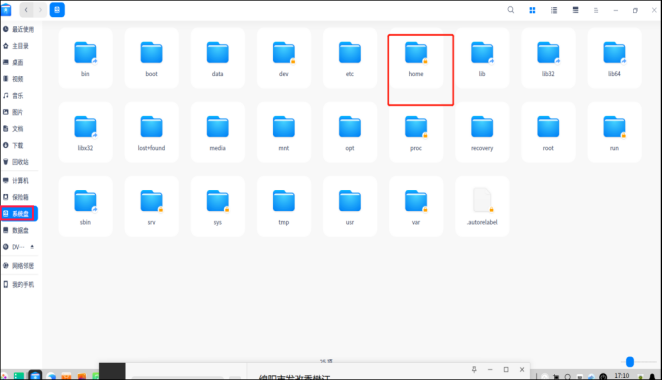This screenshot has width=663, height=380.
Task: Eject the DVD drive in sidebar
Action: click(32, 247)
